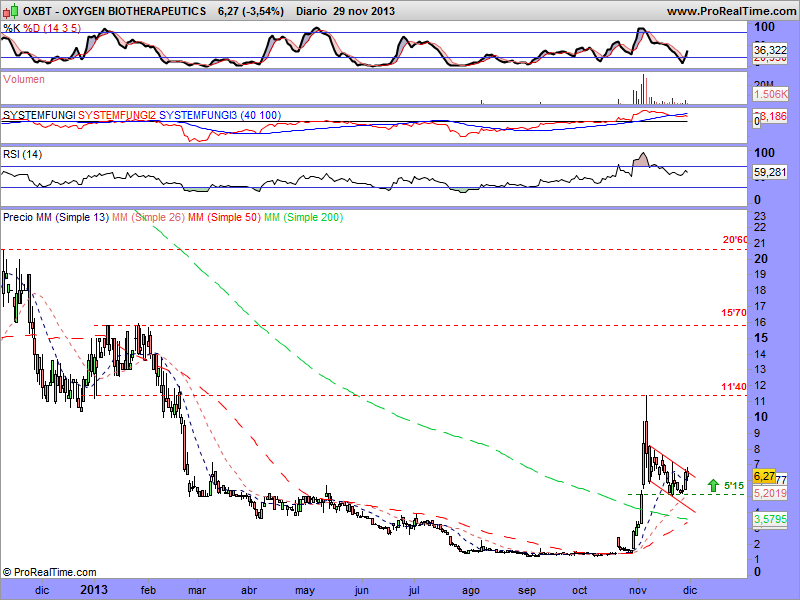Open the www.ProRealTime.com link
800x600 pixels.
click(732, 11)
